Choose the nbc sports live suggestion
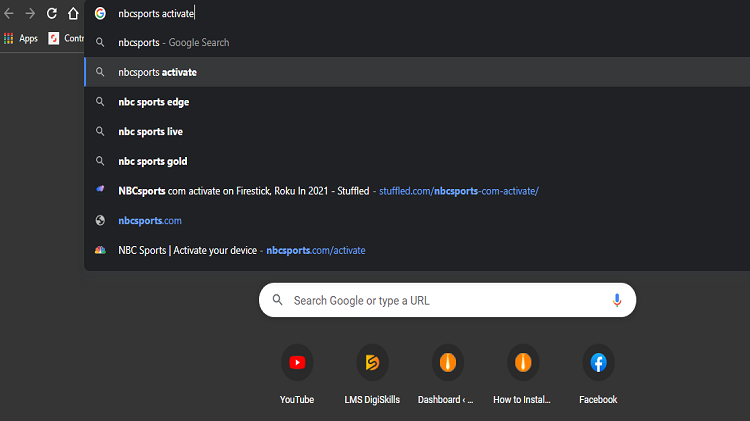Image resolution: width=750 pixels, height=421 pixels. pos(417,132)
